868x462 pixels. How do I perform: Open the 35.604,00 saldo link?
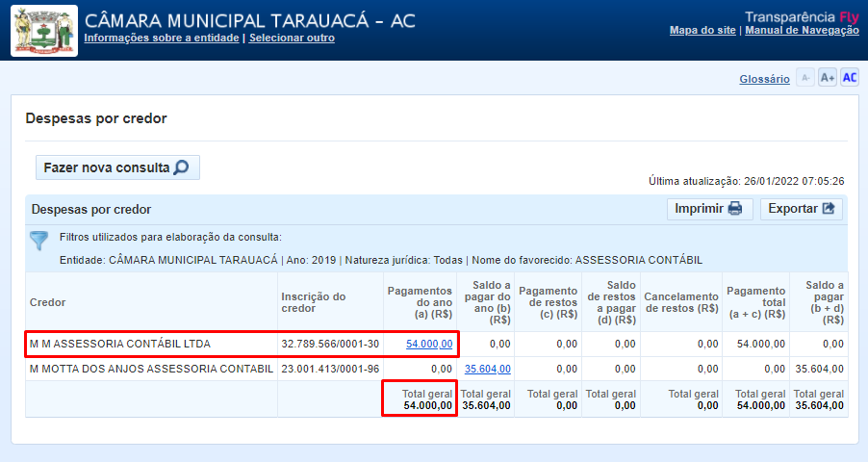488,369
